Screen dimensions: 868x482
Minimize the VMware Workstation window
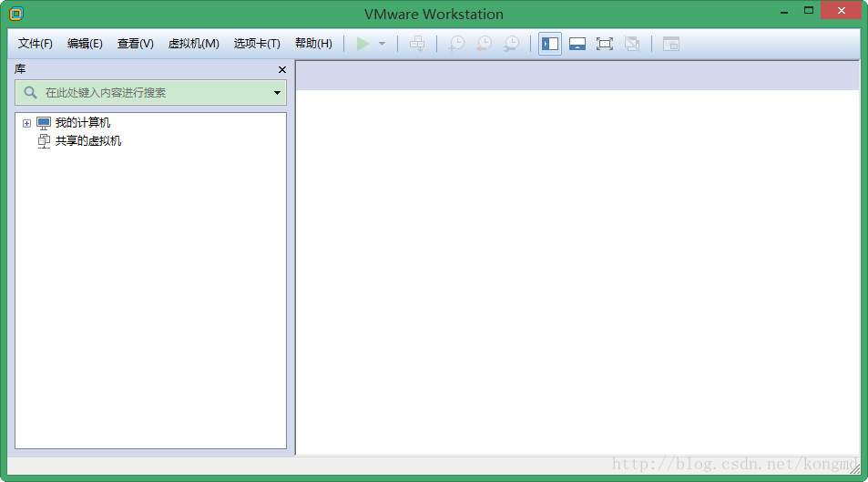click(x=784, y=11)
